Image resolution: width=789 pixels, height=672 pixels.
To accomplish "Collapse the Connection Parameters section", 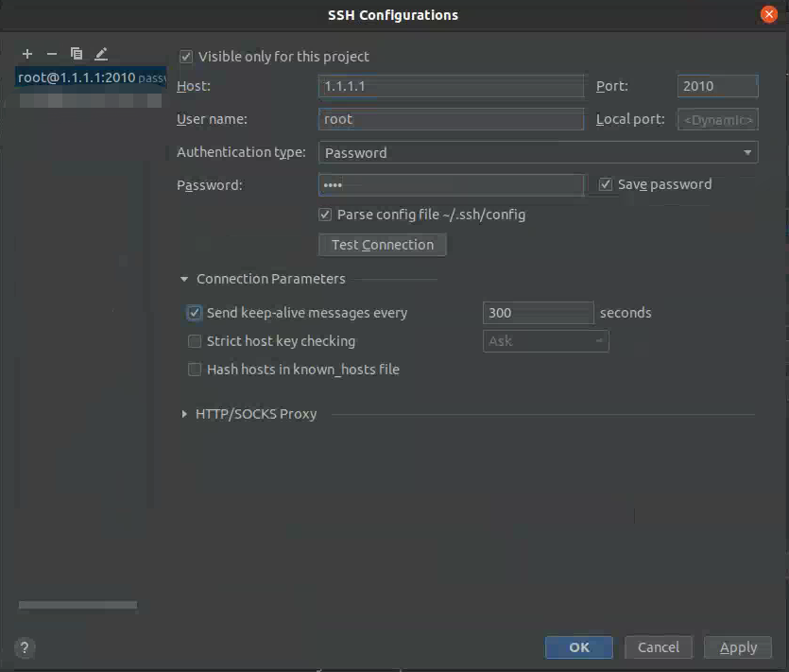I will coord(184,279).
